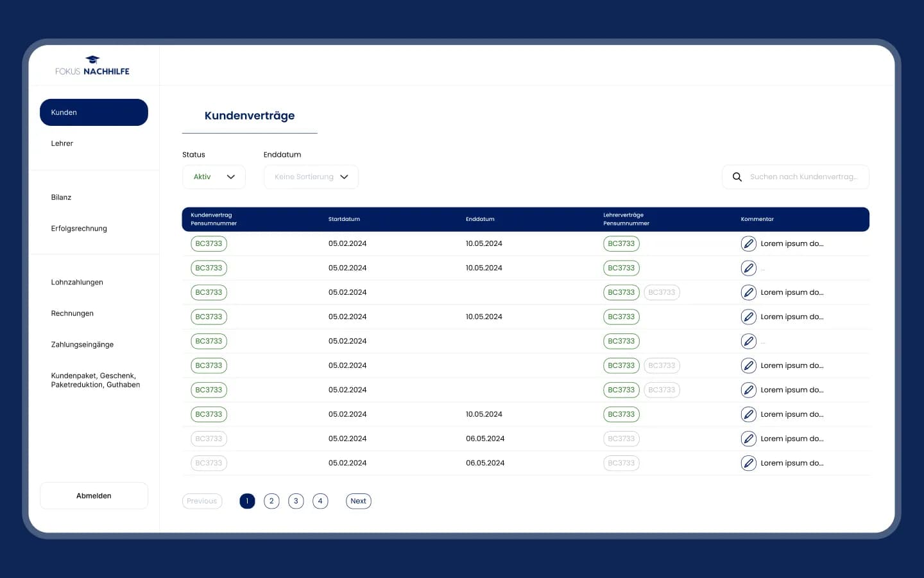
Task: Select page 1 in the pagination
Action: [x=247, y=502]
